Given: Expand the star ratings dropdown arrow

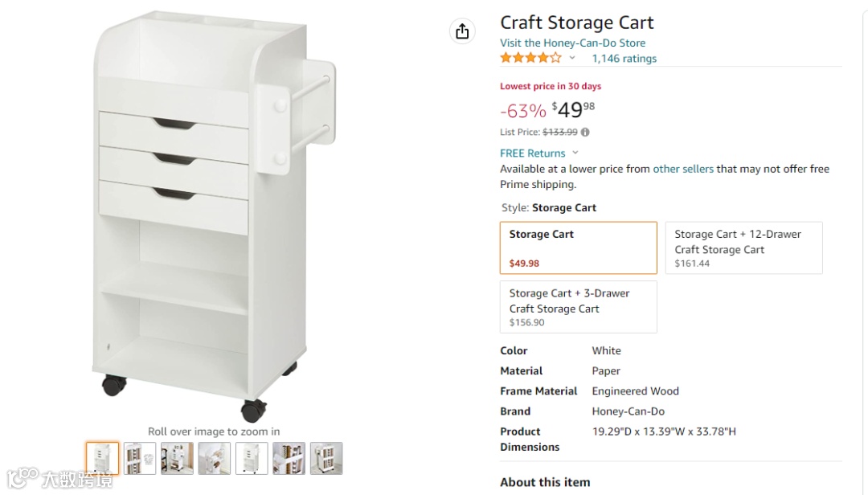Looking at the screenshot, I should [x=572, y=58].
